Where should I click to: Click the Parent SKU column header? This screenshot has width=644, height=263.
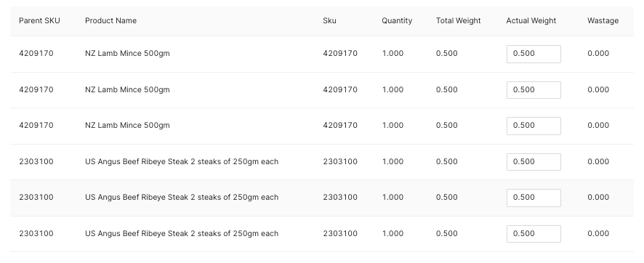(x=39, y=20)
